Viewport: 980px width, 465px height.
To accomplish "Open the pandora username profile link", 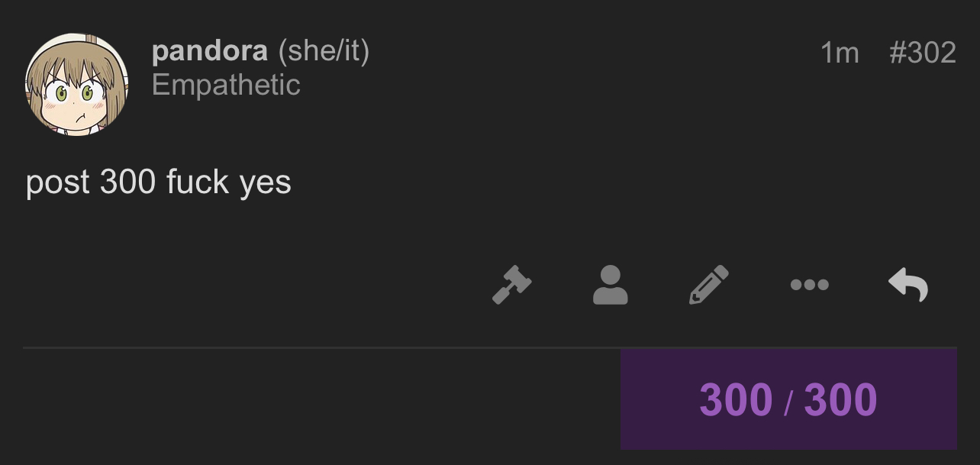I will [x=210, y=51].
